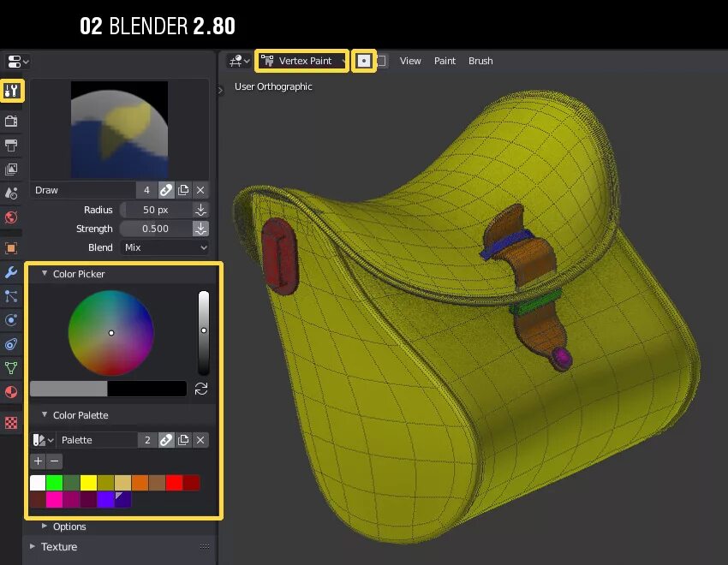Select the bright green palette swatch
728x565 pixels.
[x=54, y=483]
